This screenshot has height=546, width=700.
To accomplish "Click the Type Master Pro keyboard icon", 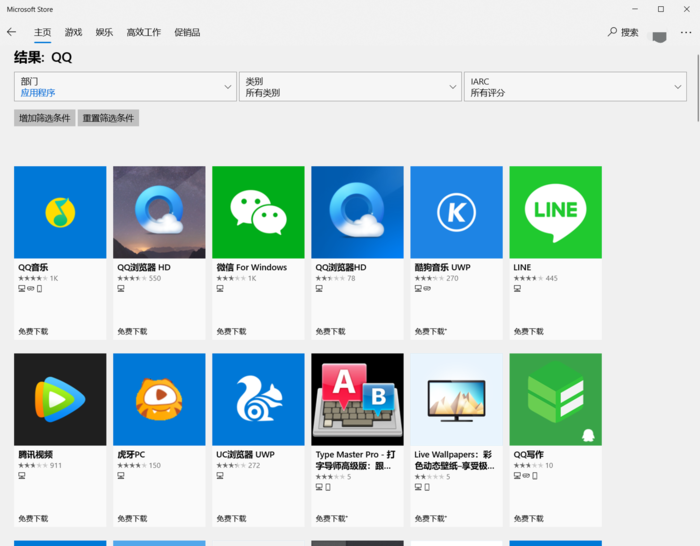I will pos(357,399).
